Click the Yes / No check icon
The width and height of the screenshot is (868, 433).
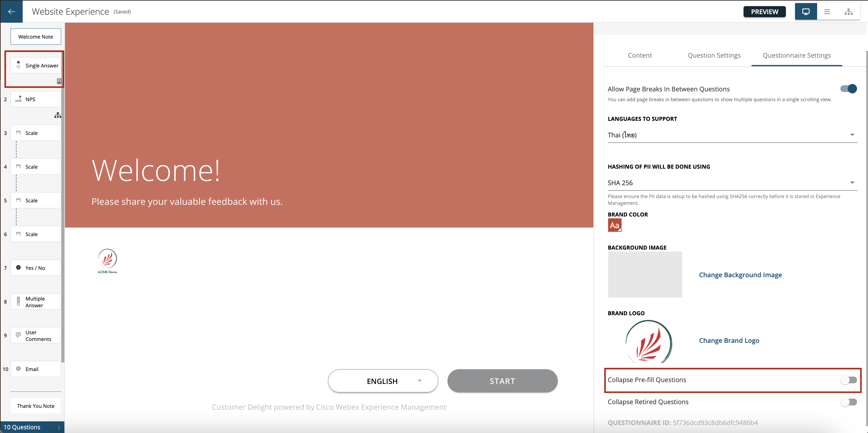pyautogui.click(x=18, y=267)
